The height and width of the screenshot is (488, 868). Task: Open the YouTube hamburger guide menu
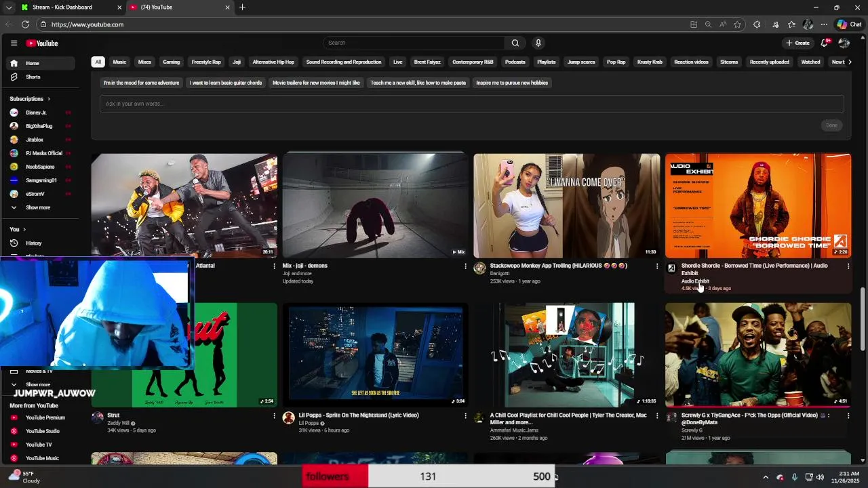pyautogui.click(x=14, y=43)
